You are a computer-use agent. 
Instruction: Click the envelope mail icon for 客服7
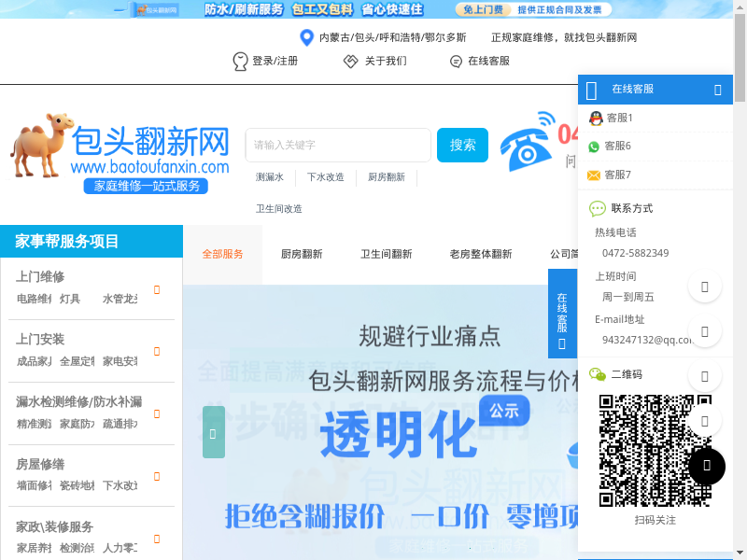(x=594, y=175)
